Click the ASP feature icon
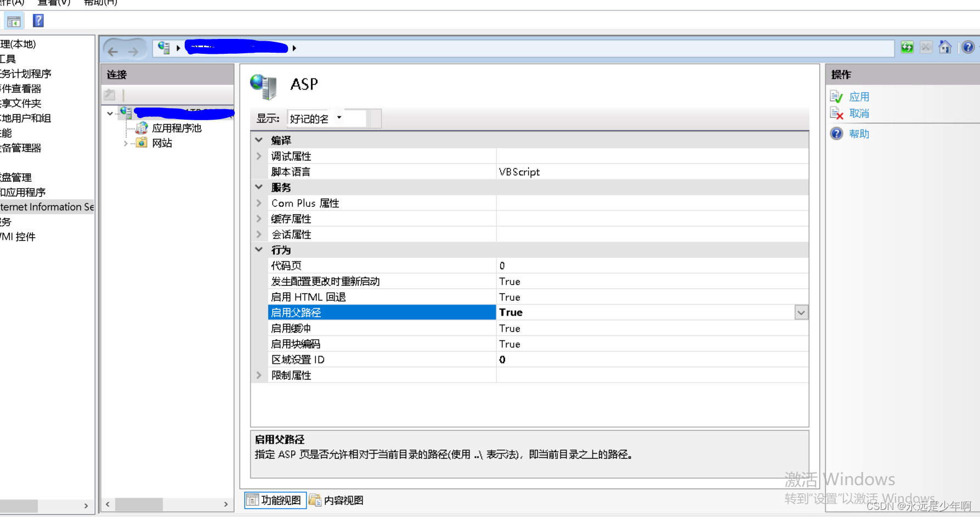 [264, 86]
